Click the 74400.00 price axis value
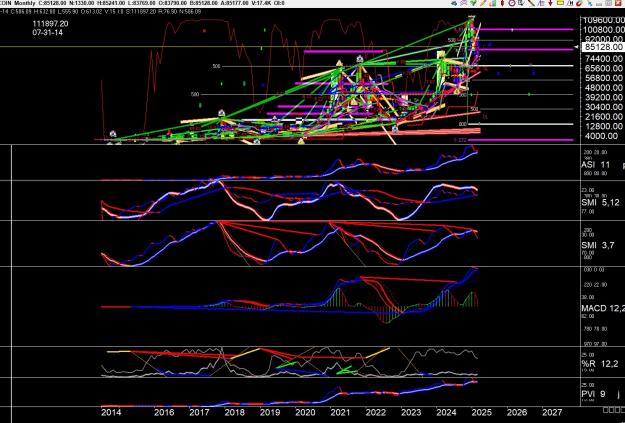625x423 pixels. coord(603,59)
